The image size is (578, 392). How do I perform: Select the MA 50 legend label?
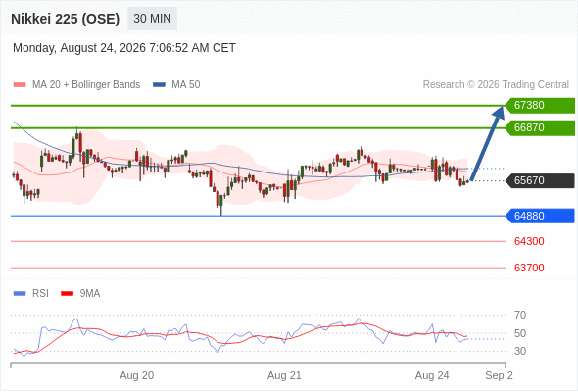186,85
